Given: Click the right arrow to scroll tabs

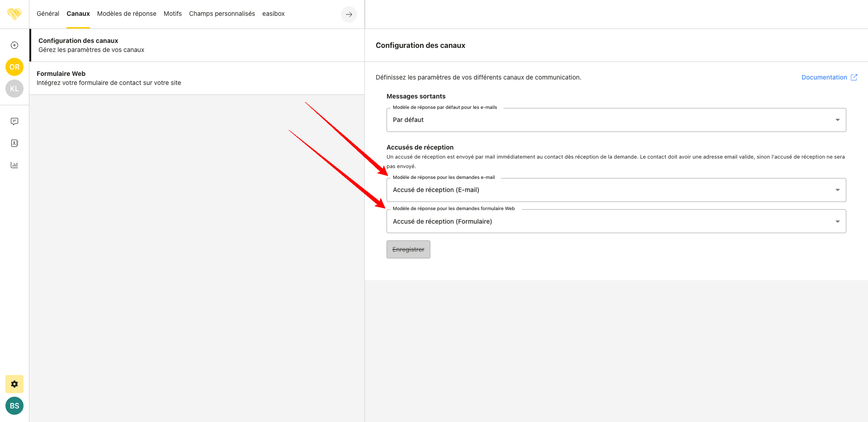Looking at the screenshot, I should point(349,14).
